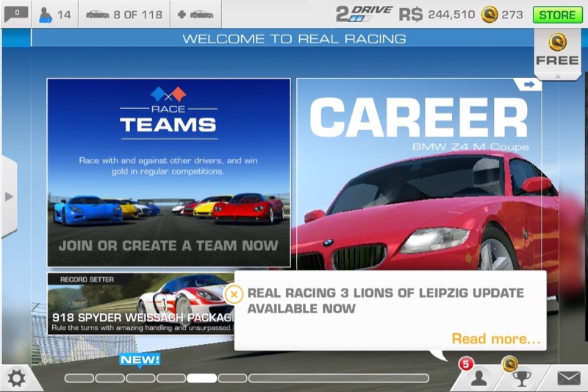Open the STORE
Screen dimensions: 588x392
click(558, 14)
